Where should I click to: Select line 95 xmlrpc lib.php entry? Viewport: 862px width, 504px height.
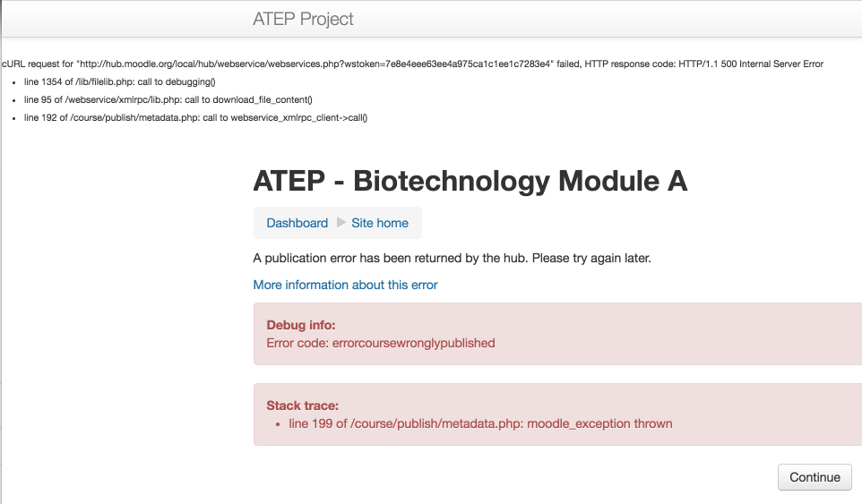[x=168, y=100]
